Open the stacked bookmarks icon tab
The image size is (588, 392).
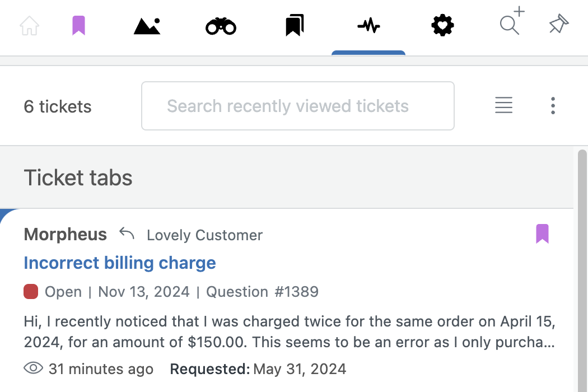point(295,26)
